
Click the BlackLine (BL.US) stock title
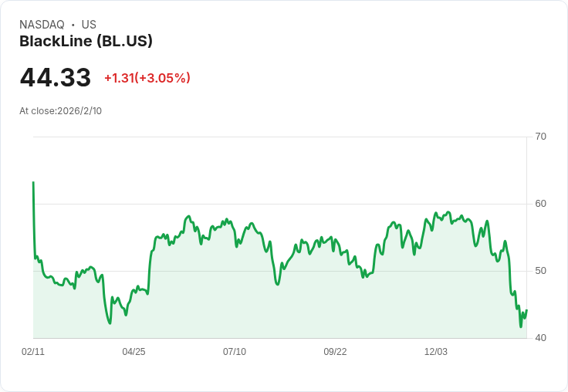(x=86, y=42)
